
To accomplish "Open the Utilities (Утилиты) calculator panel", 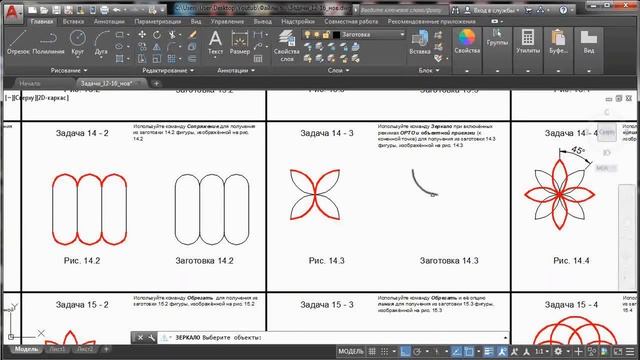I will pyautogui.click(x=528, y=42).
